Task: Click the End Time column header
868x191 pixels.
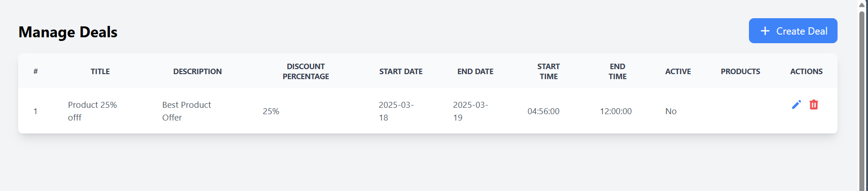Action: pyautogui.click(x=617, y=71)
